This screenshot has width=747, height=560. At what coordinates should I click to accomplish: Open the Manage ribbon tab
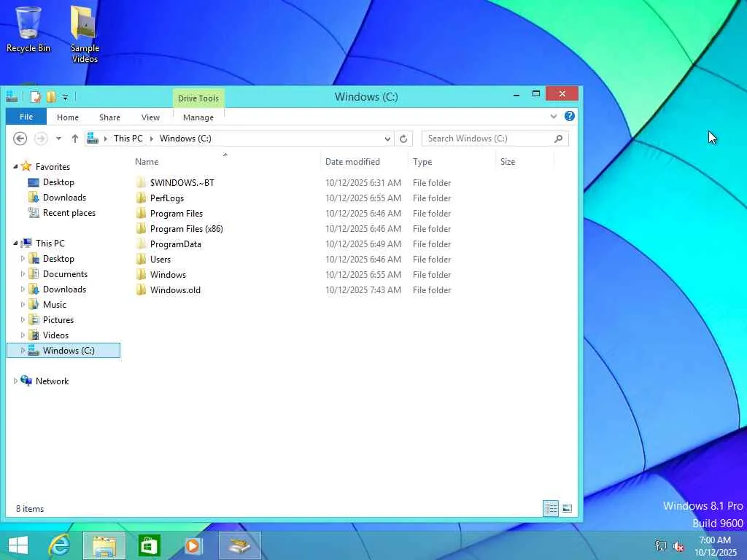coord(198,117)
